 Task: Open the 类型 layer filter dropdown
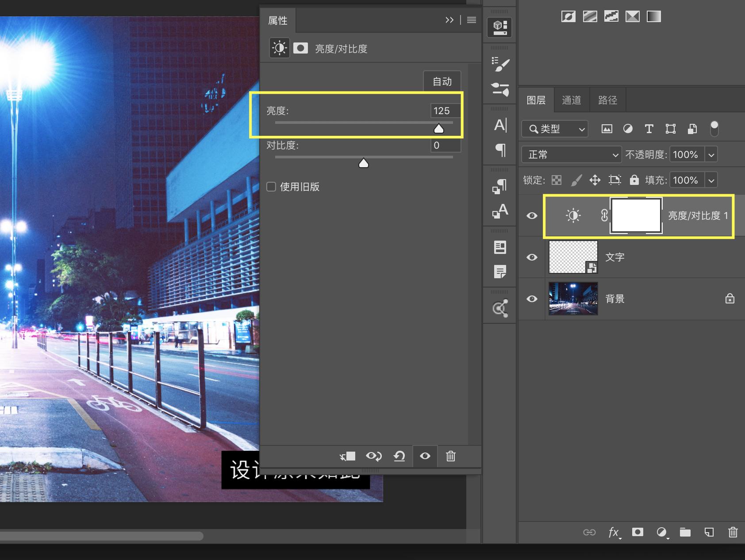pyautogui.click(x=555, y=129)
